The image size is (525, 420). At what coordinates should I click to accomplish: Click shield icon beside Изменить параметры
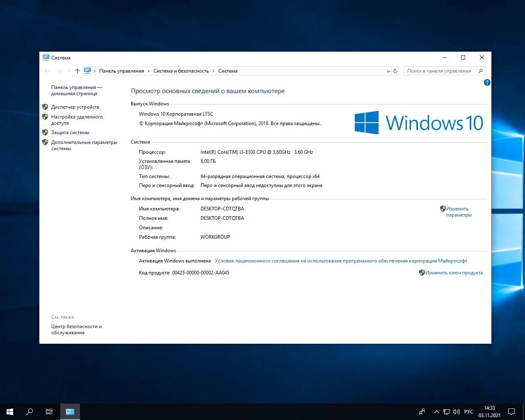click(x=443, y=209)
